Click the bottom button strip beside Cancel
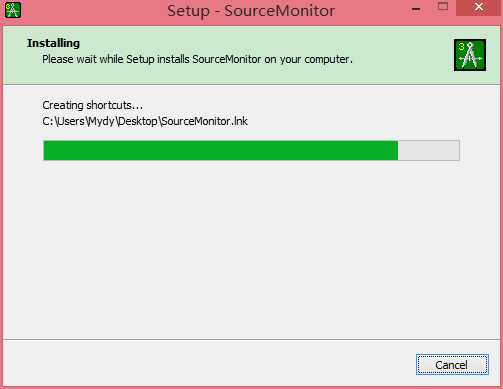Image resolution: width=503 pixels, height=389 pixels. [x=207, y=364]
